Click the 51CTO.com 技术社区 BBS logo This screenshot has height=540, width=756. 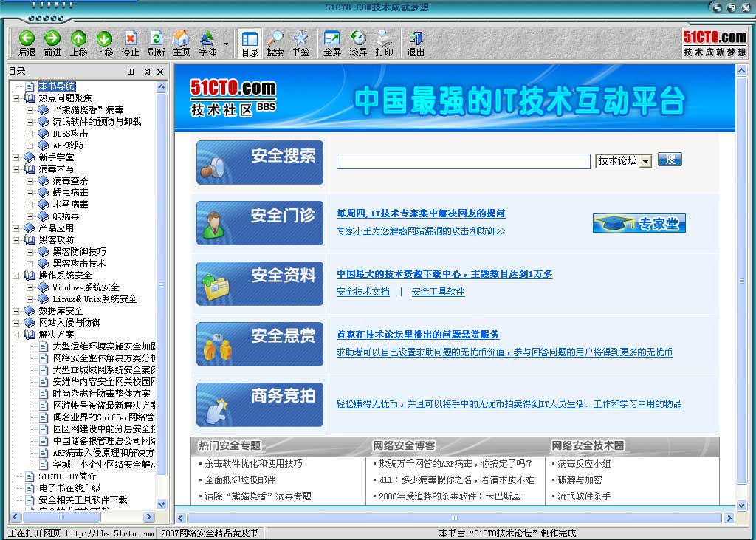tap(233, 98)
